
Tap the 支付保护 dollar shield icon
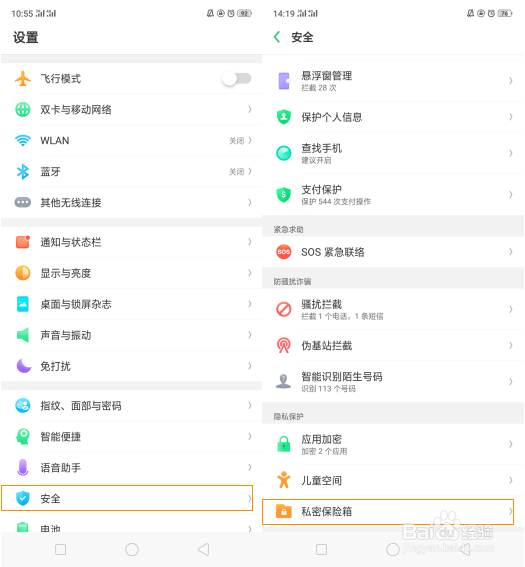tap(283, 195)
